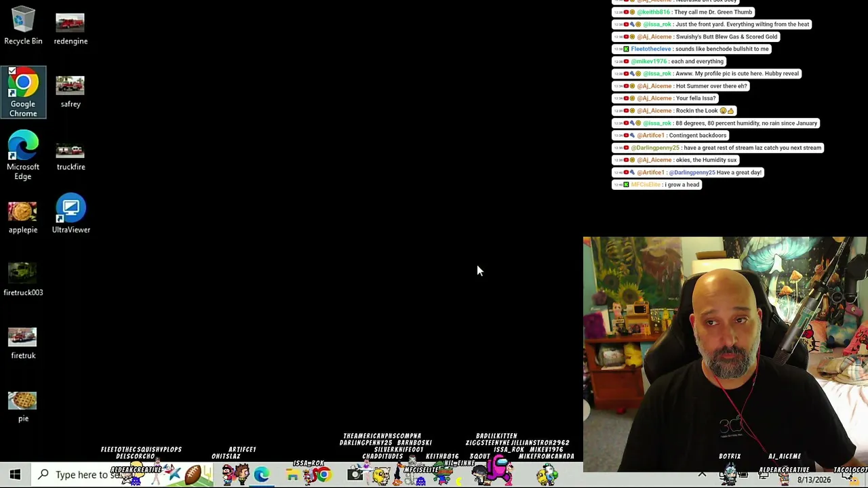Select the redengine image file on desktop

[x=71, y=28]
